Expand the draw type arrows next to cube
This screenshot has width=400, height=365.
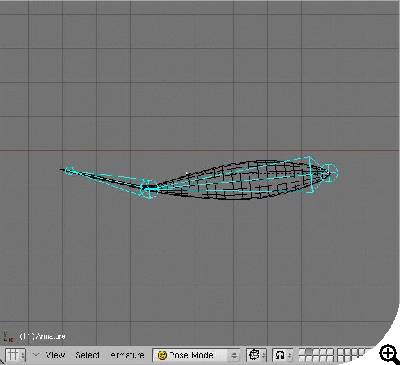(263, 355)
